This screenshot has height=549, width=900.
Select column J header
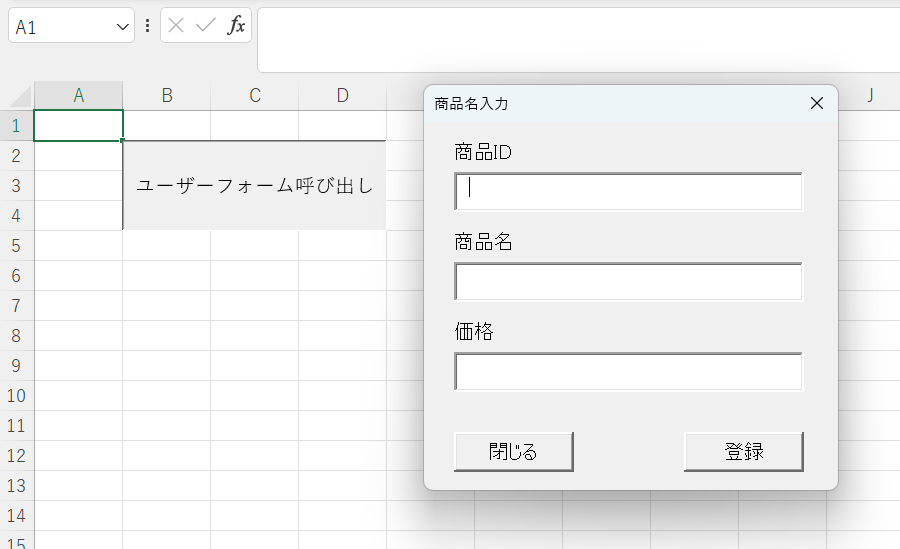tap(870, 95)
